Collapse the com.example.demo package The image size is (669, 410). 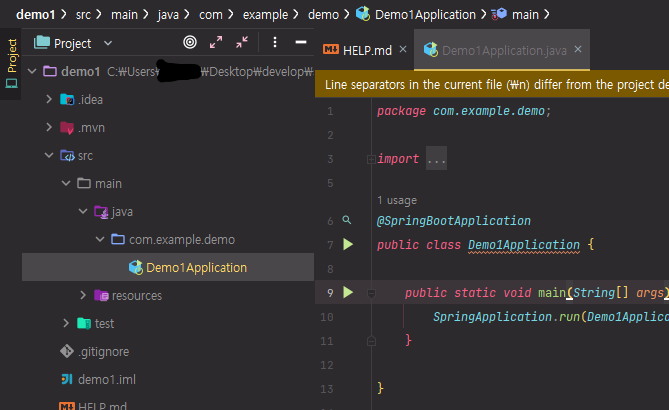[x=100, y=239]
